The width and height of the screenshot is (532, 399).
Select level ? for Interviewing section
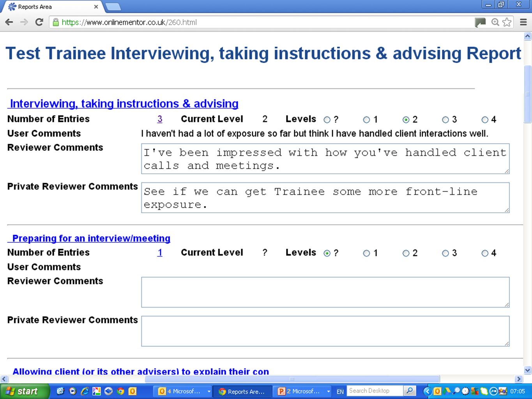coord(327,120)
